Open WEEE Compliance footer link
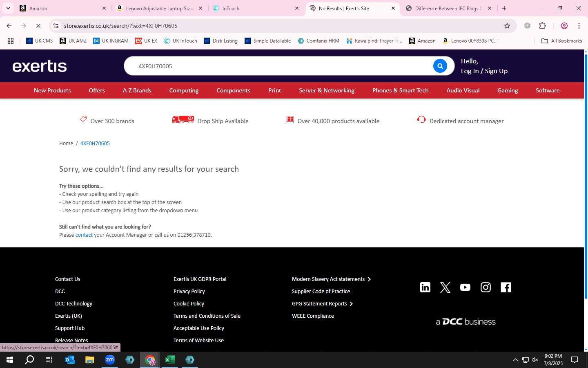 [313, 316]
